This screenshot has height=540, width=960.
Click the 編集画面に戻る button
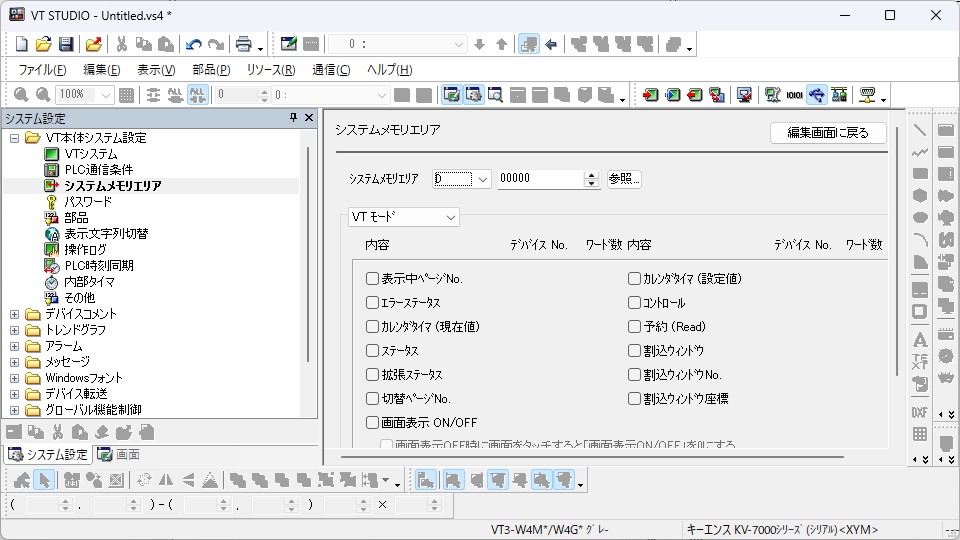[x=827, y=133]
